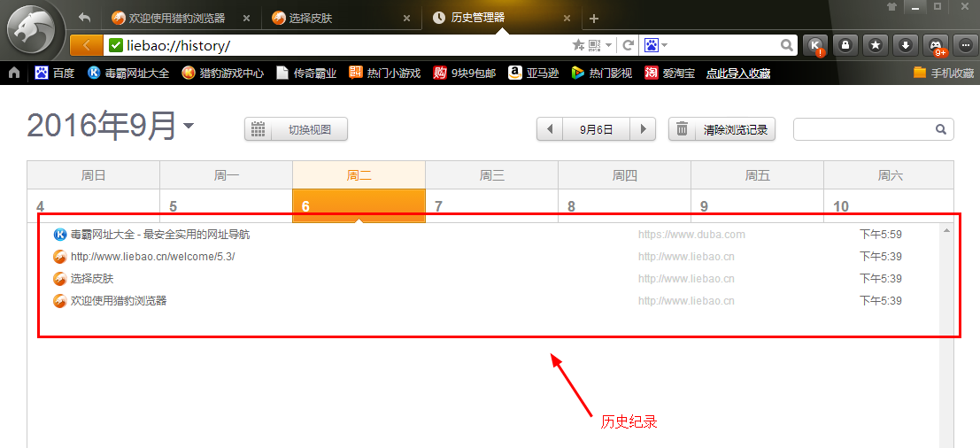Click the 清除浏览记录 button
Viewport: 980px width, 448px height.
[723, 129]
